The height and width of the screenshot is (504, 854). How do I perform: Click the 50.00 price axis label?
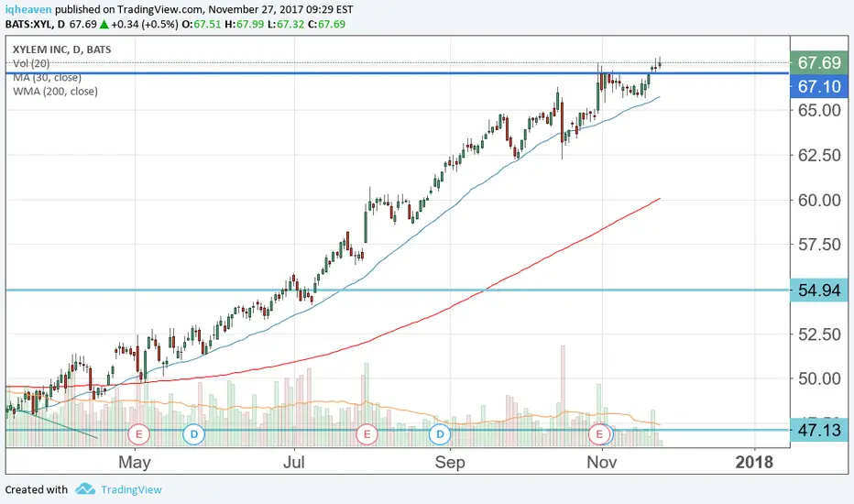click(x=819, y=378)
